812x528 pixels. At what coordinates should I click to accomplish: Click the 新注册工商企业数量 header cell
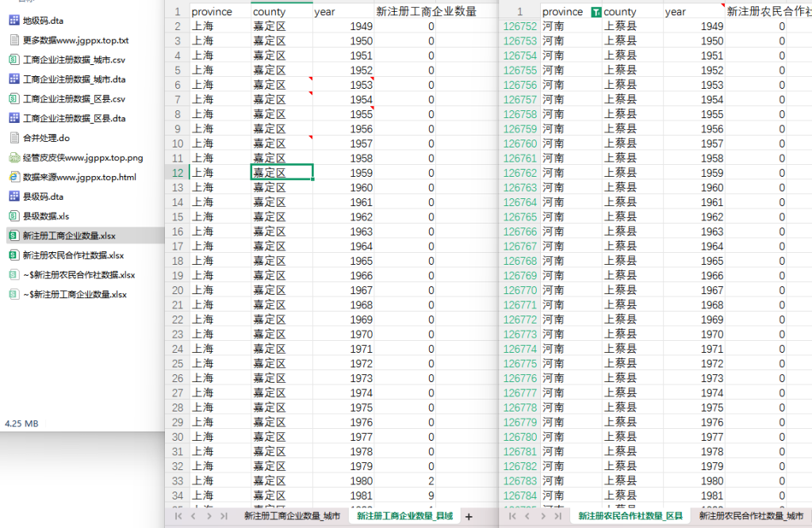coord(405,11)
